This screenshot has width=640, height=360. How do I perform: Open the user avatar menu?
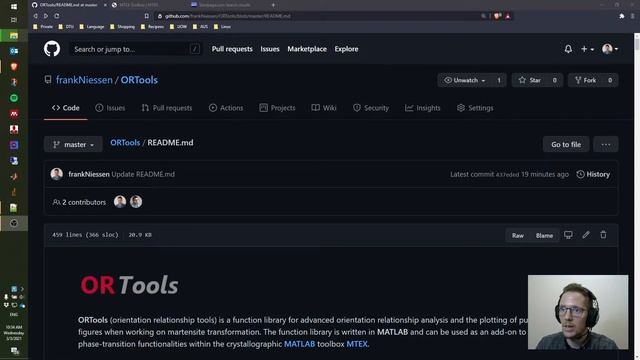coord(610,49)
